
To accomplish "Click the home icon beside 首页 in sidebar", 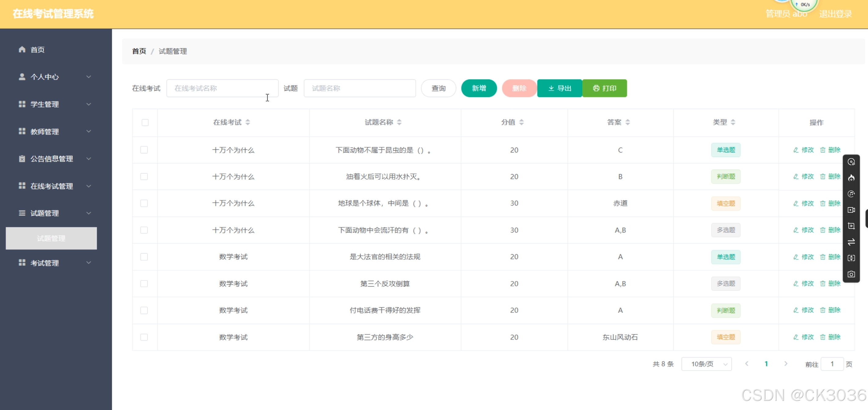I will 22,49.
